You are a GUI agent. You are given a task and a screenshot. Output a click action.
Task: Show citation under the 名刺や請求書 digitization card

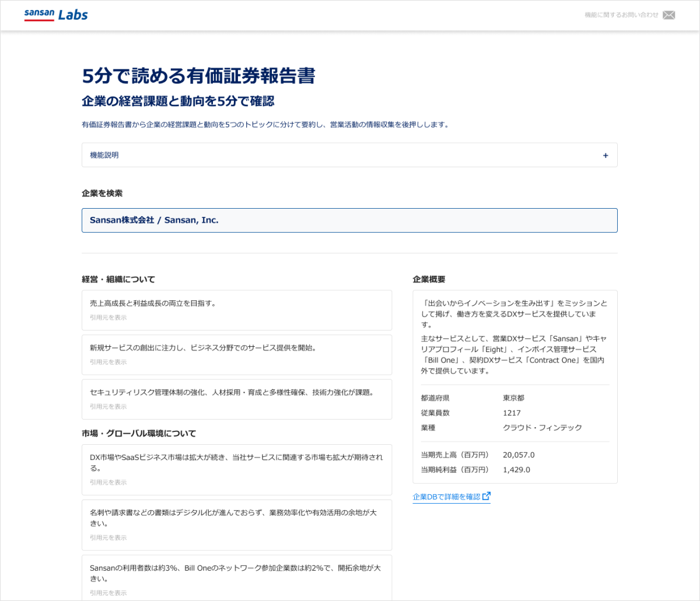point(108,537)
